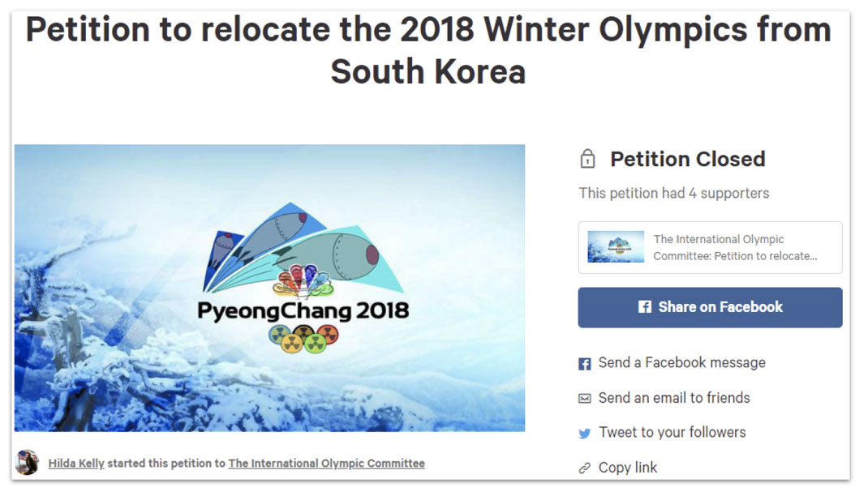868x496 pixels.
Task: Click the Petition Closed status text
Action: [687, 159]
